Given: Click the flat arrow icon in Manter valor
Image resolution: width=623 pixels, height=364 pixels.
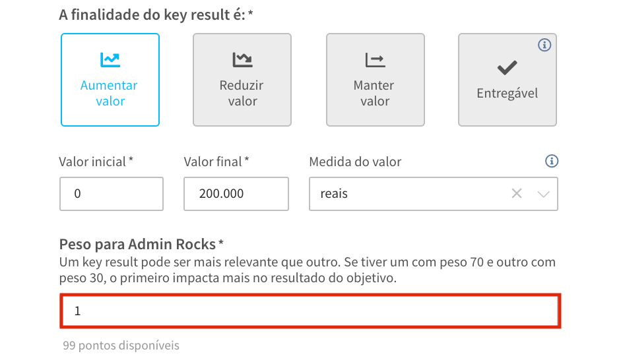Looking at the screenshot, I should pyautogui.click(x=375, y=60).
